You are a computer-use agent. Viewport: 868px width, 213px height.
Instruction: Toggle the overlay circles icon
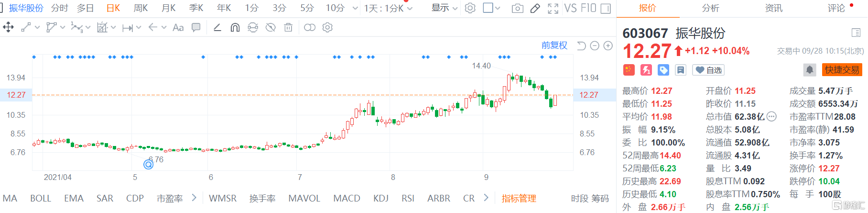310,27
